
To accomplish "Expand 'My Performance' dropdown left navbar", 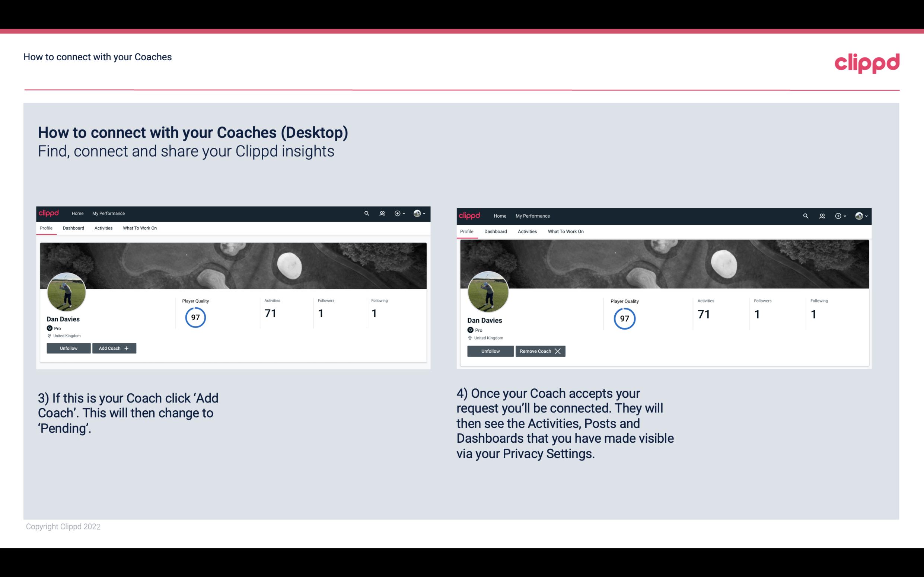I will pyautogui.click(x=108, y=213).
